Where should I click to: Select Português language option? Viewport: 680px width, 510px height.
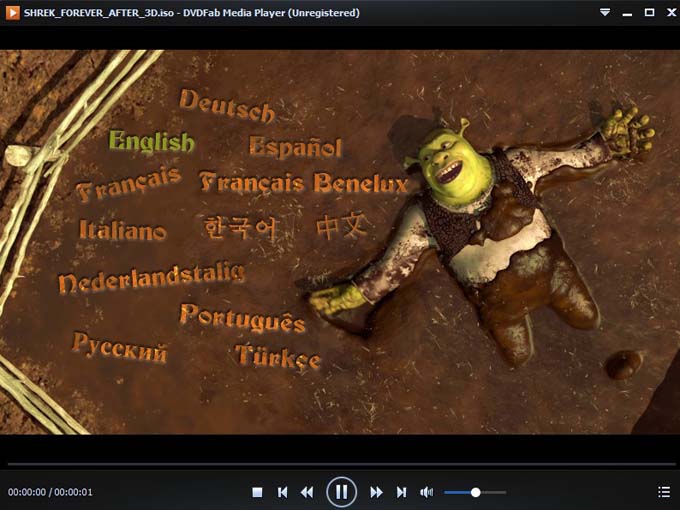click(x=243, y=318)
